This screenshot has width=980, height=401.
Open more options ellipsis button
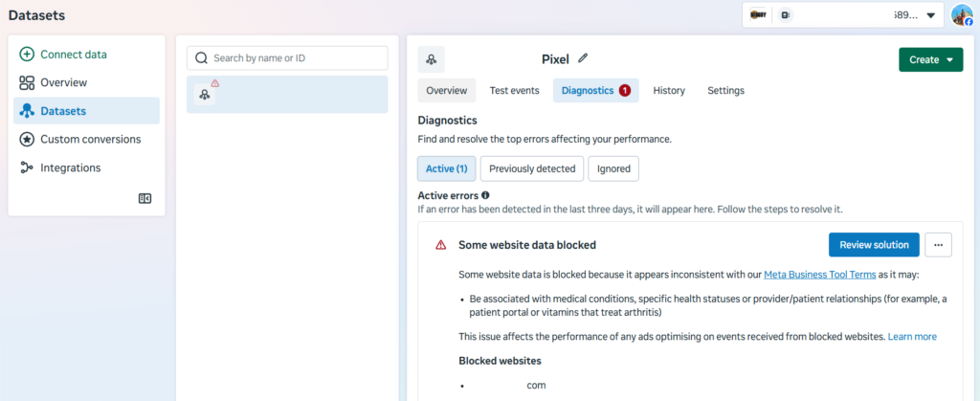938,245
